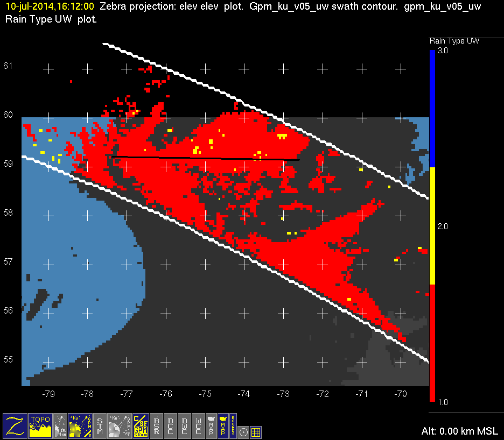Click the DWC icon
Screen dimensions: 504x440
pos(184,425)
